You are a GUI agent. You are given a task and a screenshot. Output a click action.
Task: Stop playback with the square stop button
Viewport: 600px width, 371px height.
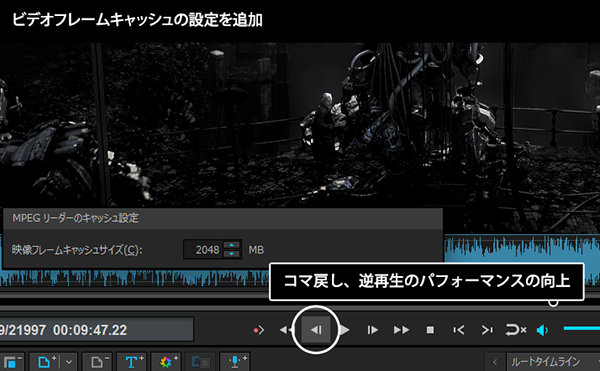[x=430, y=330]
